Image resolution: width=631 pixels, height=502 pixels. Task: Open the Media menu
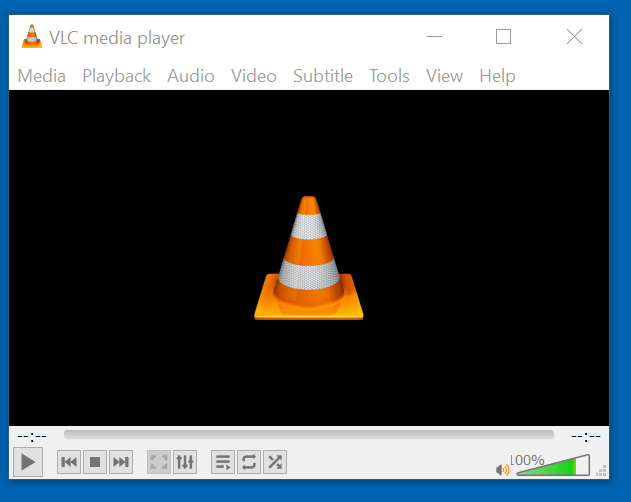pyautogui.click(x=42, y=76)
